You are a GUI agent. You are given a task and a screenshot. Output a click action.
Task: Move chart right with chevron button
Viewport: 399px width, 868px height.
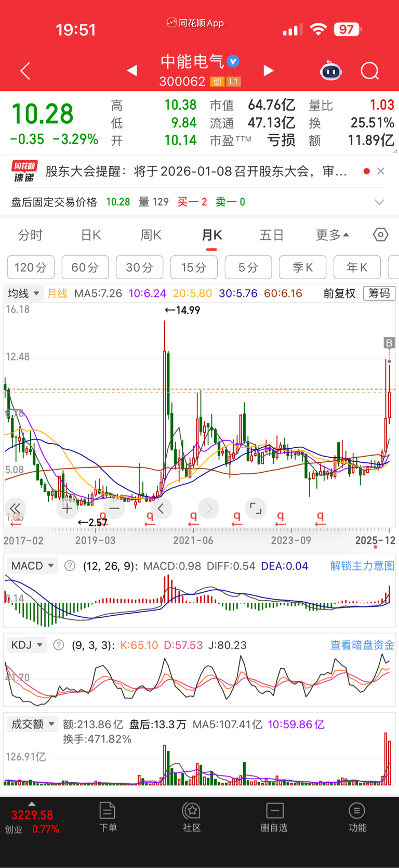coord(209,508)
